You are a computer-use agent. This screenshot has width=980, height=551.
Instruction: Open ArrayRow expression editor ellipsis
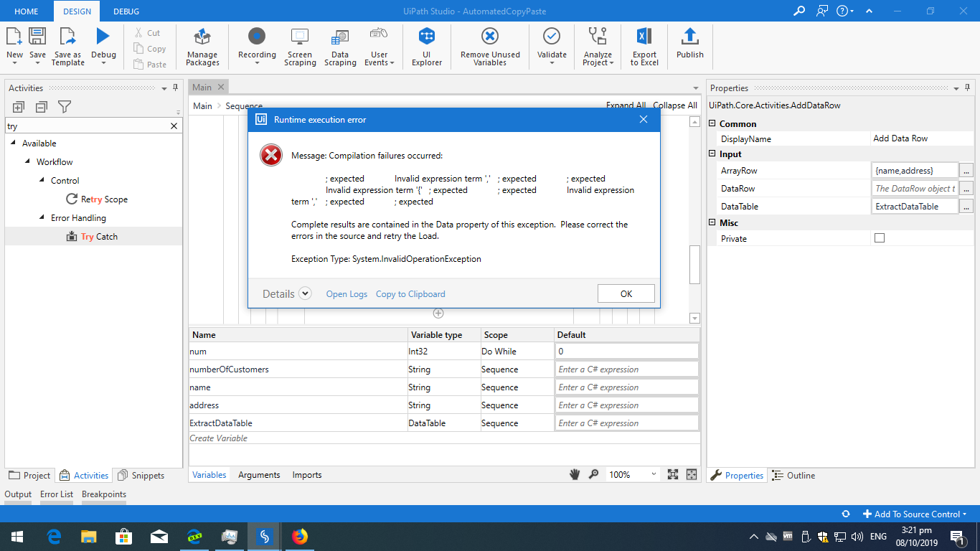coord(967,171)
